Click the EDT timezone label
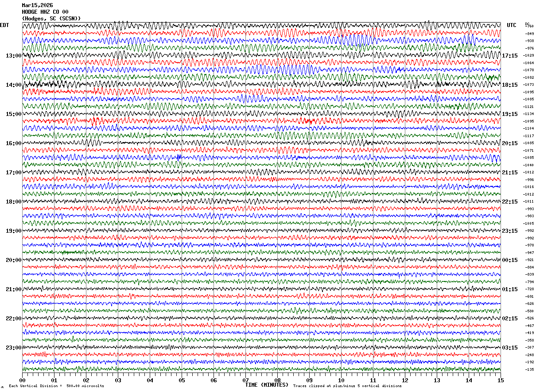536x392 pixels. pos(4,25)
